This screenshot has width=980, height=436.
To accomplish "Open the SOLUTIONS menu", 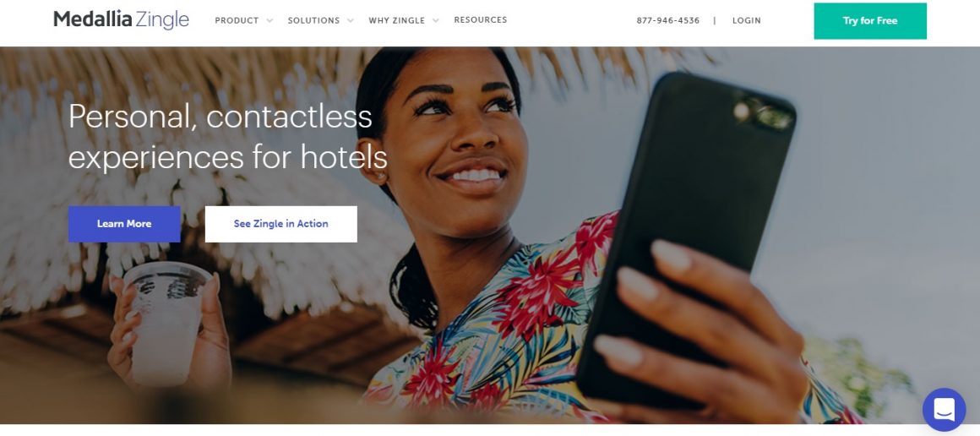I will 313,20.
